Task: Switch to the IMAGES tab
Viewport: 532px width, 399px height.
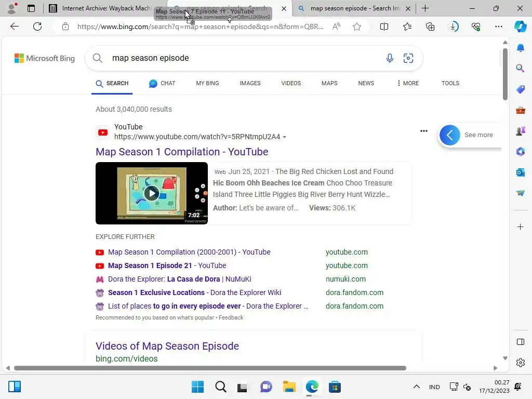Action: [x=250, y=83]
